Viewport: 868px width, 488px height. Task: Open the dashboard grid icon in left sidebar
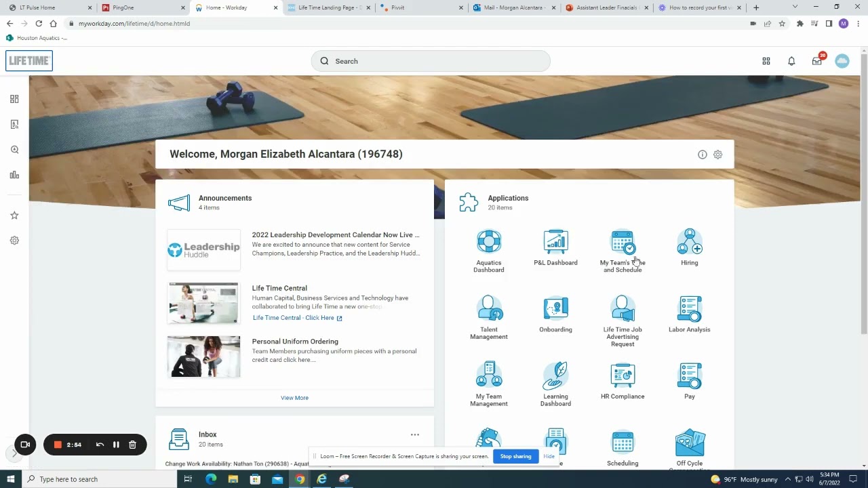click(x=14, y=99)
